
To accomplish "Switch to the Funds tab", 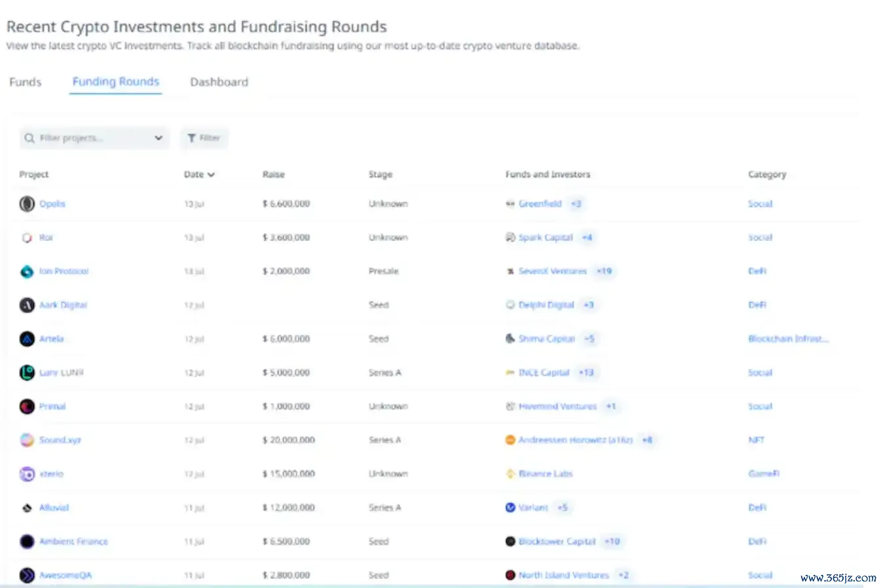I will pos(26,83).
